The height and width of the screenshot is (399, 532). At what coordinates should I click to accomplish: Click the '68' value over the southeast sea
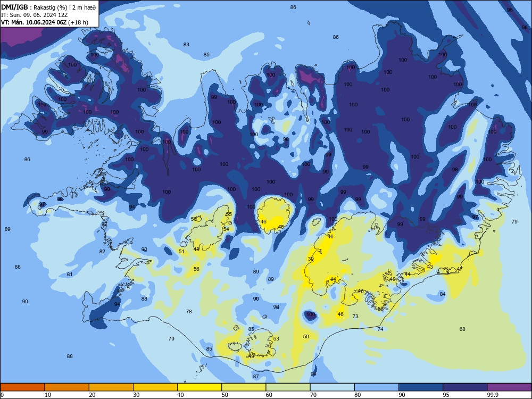pos(462,329)
